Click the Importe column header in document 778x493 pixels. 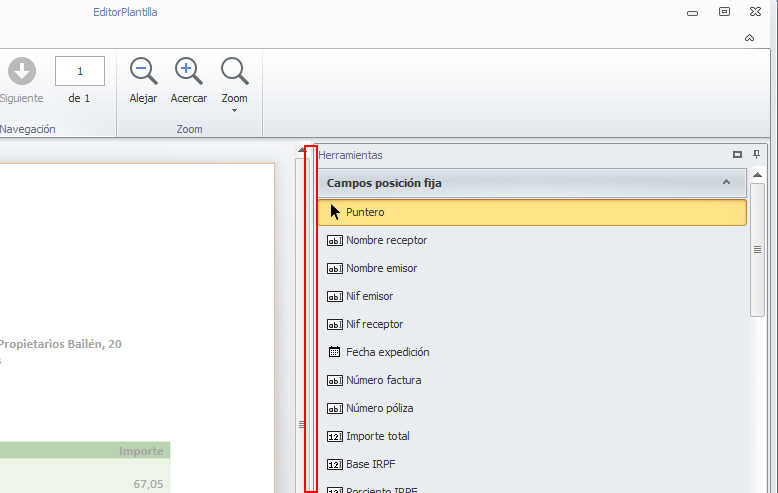141,451
